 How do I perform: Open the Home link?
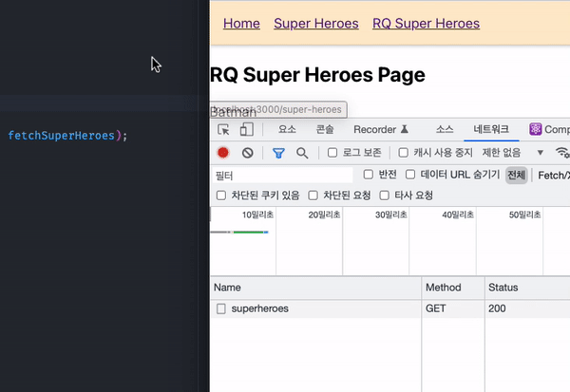241,24
